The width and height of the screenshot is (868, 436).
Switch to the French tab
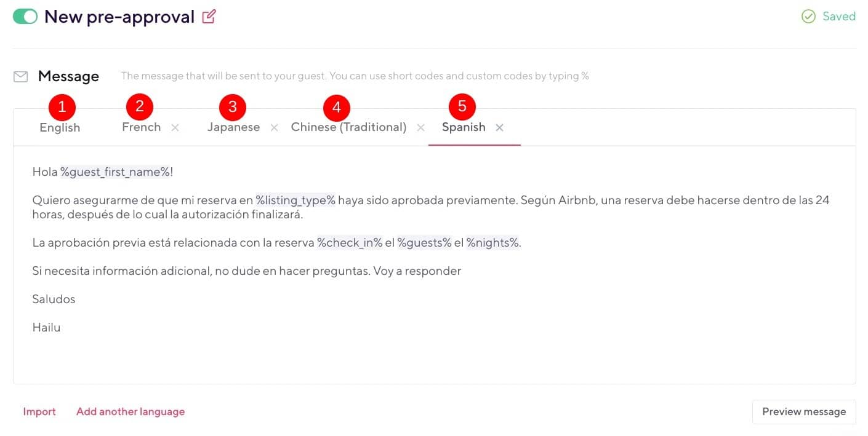(x=141, y=127)
